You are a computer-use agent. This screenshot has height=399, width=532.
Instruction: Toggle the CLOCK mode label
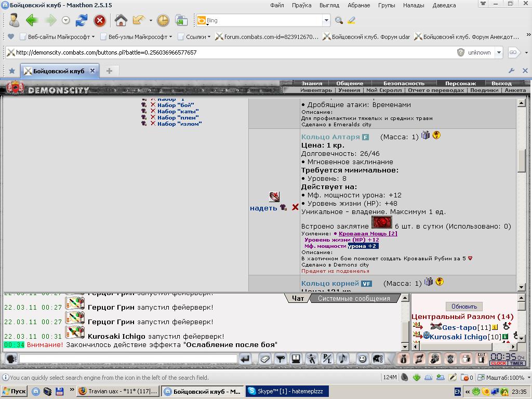pyautogui.click(x=498, y=363)
